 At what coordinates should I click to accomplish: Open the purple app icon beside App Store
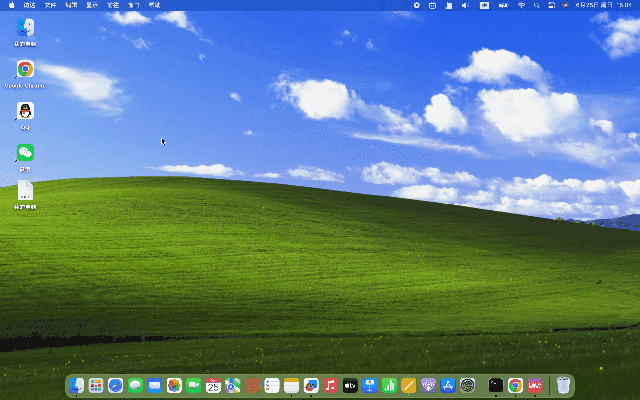(x=428, y=385)
